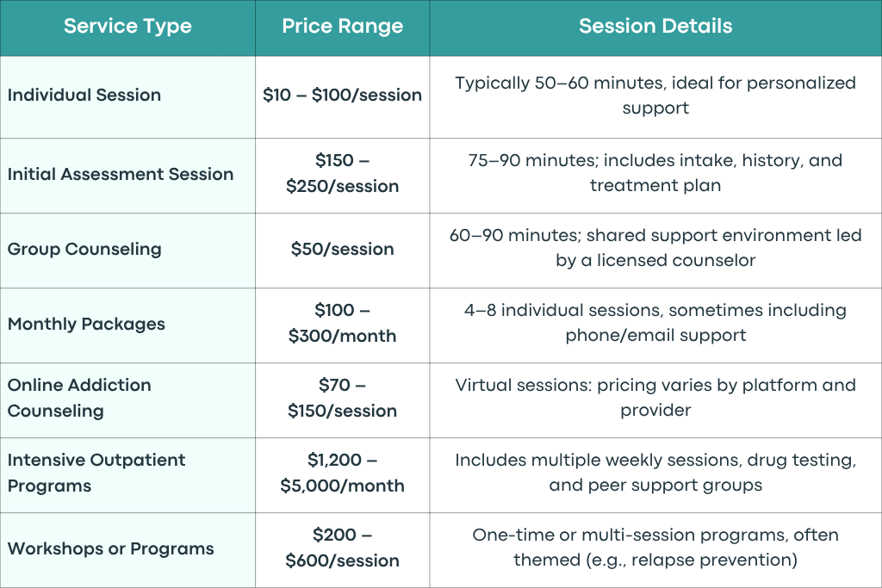Select the Price Range column header
882x588 pixels.
[x=343, y=27]
